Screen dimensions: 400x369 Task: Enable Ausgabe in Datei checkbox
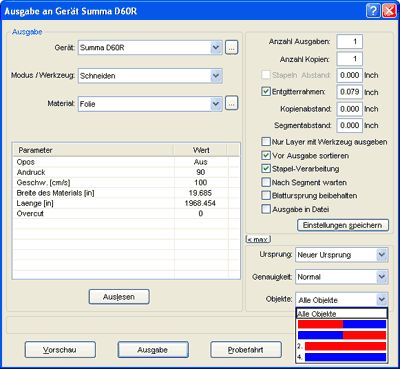point(266,209)
